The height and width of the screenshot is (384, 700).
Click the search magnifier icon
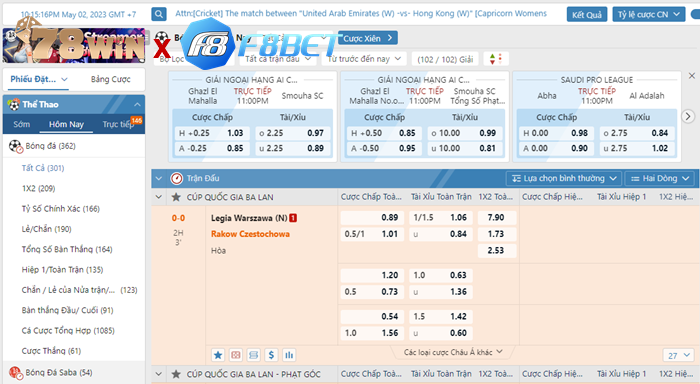[x=159, y=14]
